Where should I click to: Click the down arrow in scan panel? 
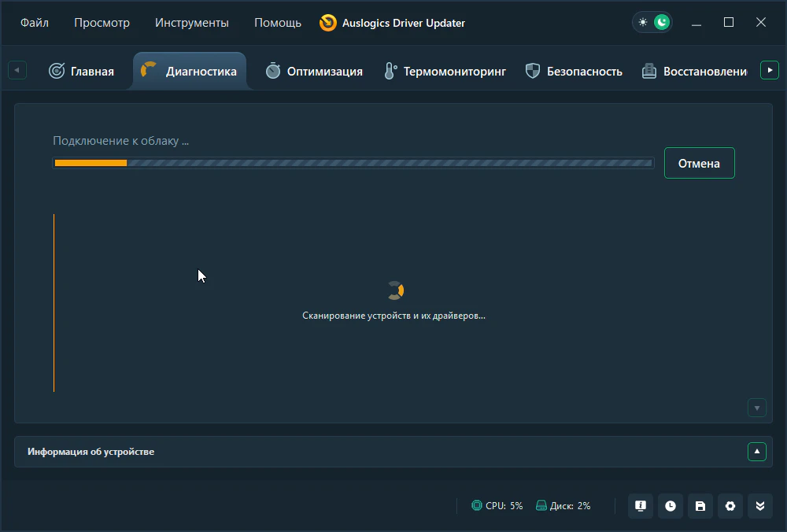click(x=756, y=408)
